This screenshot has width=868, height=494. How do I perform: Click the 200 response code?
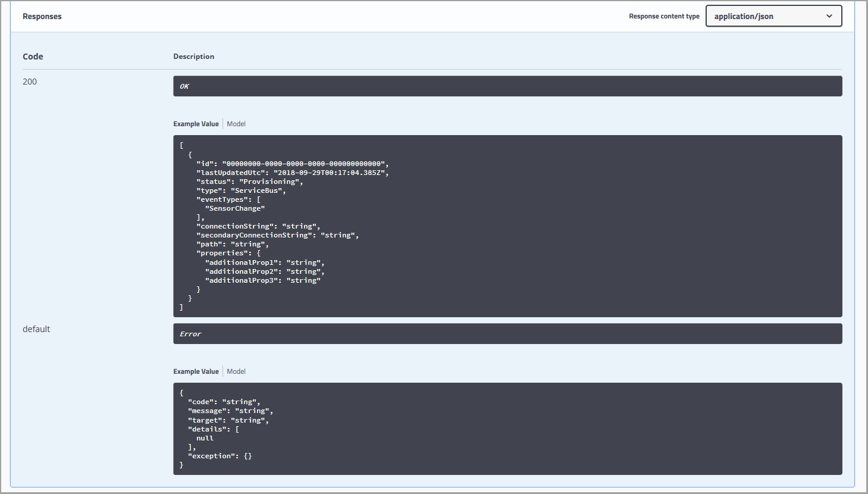pos(30,82)
